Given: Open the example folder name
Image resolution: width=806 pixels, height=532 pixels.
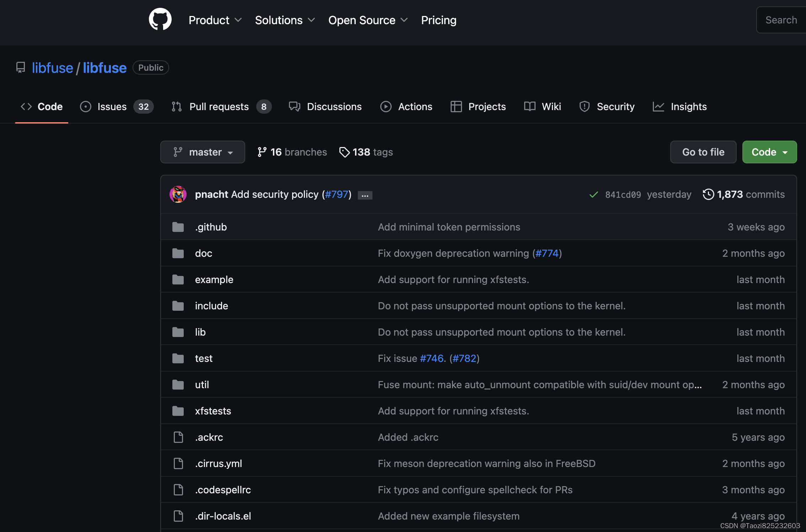Looking at the screenshot, I should pyautogui.click(x=214, y=279).
